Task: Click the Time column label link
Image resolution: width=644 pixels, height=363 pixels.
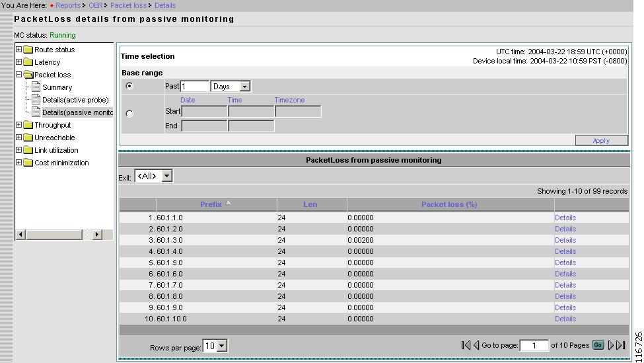Action: coord(235,100)
